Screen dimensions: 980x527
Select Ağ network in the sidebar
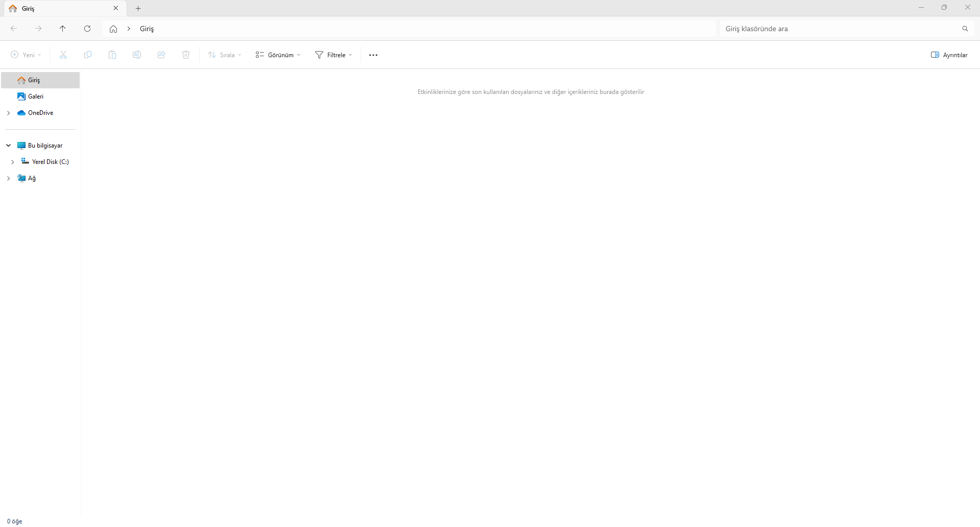coord(40,178)
